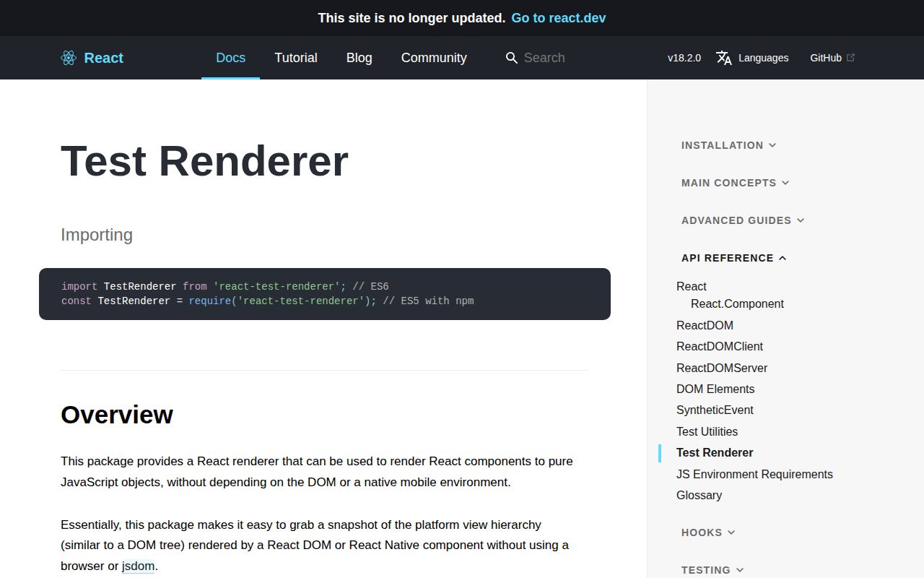This screenshot has width=924, height=578.
Task: Open the Tutorial navigation tab
Action: (x=296, y=58)
